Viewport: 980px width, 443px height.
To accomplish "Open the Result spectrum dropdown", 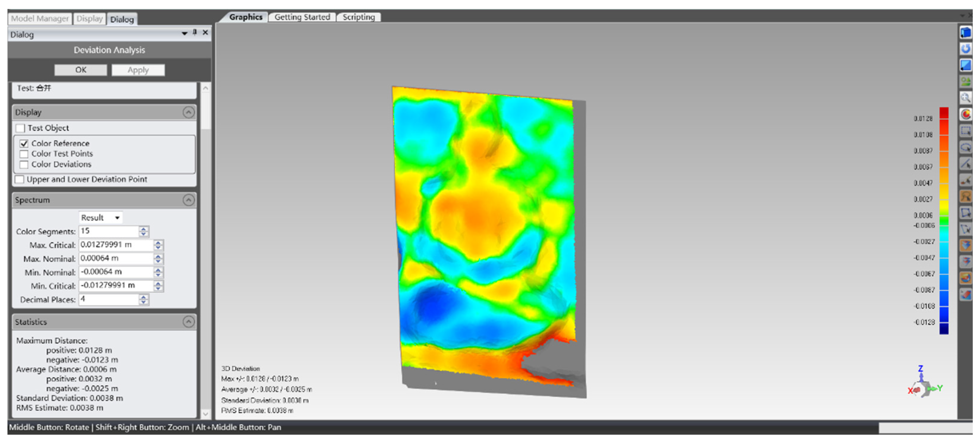I will (x=101, y=218).
